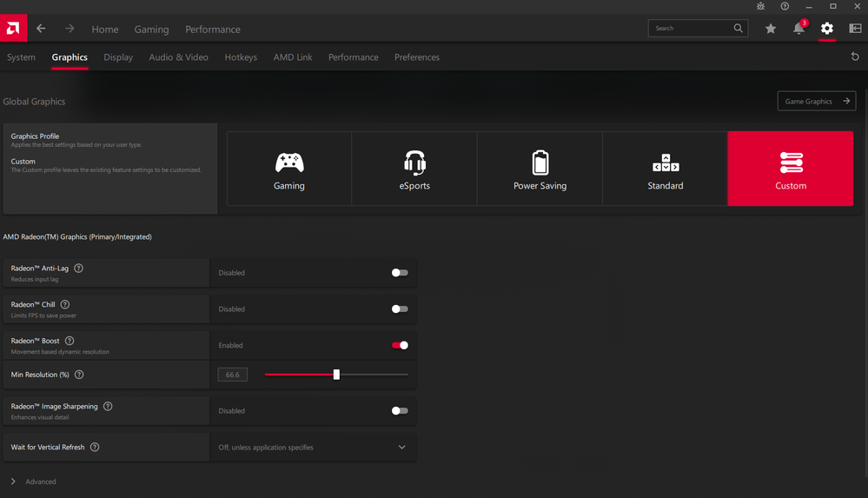
Task: Click the AMD logo icon
Action: 13,28
